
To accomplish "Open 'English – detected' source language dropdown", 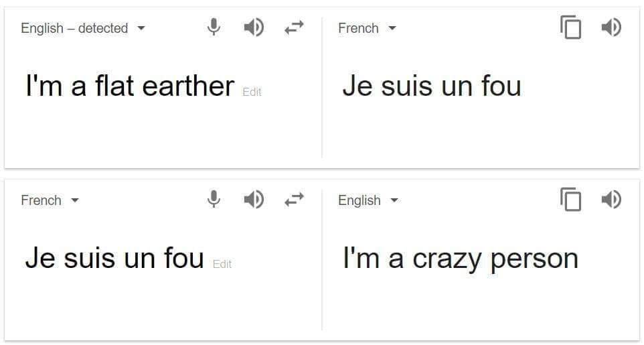I will [83, 28].
